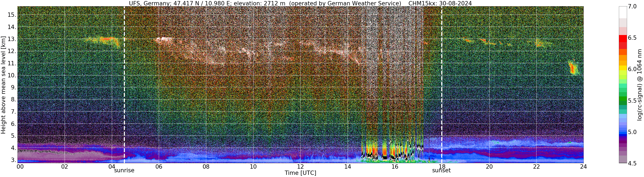
Task: Click the colorbar tick label '5.5'
Action: pyautogui.click(x=632, y=101)
